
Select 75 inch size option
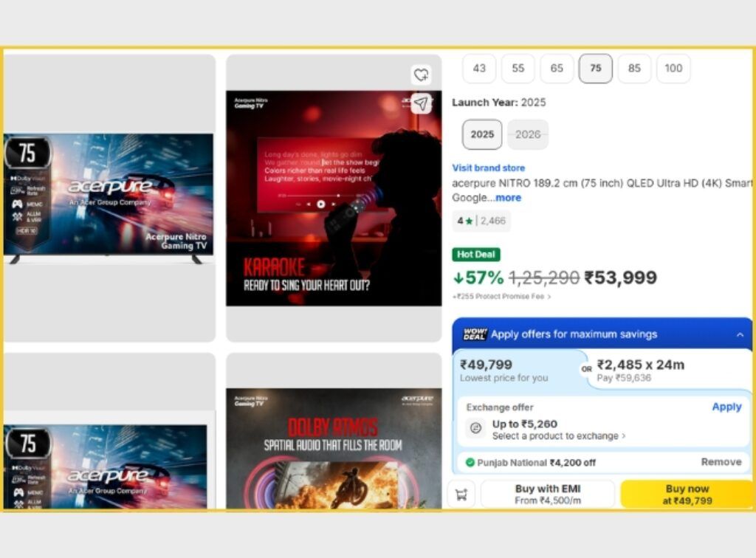coord(596,69)
